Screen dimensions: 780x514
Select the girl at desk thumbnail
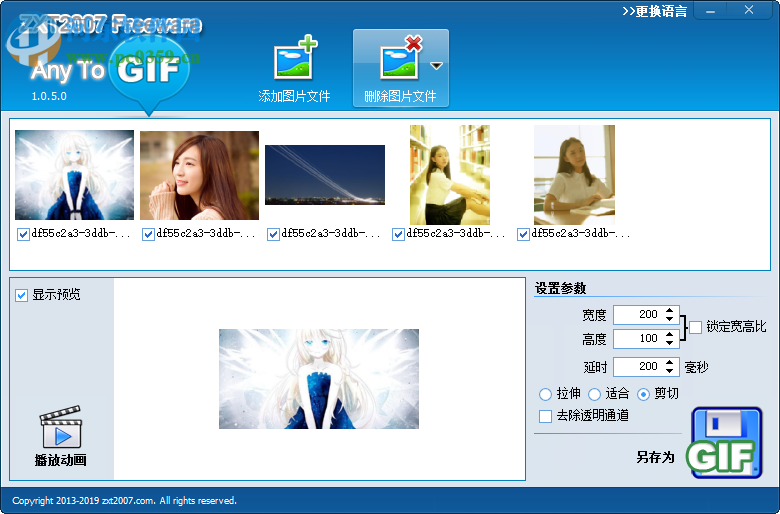[x=575, y=175]
